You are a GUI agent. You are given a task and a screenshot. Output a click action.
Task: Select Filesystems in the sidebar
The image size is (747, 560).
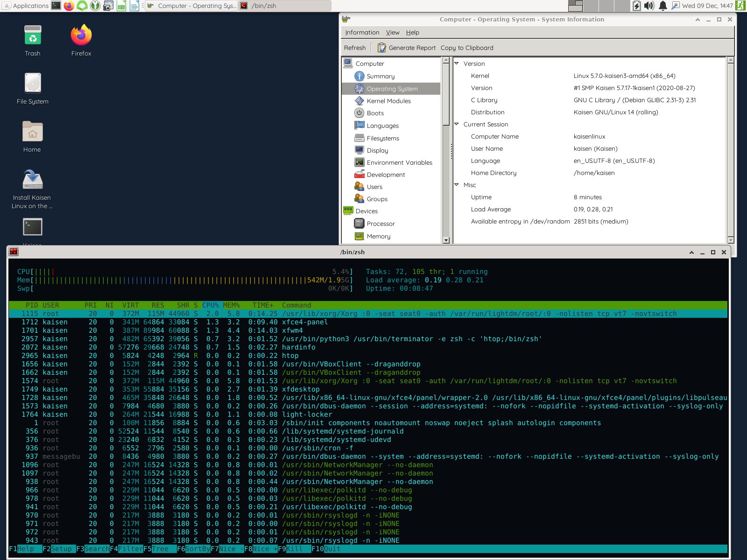click(x=383, y=138)
